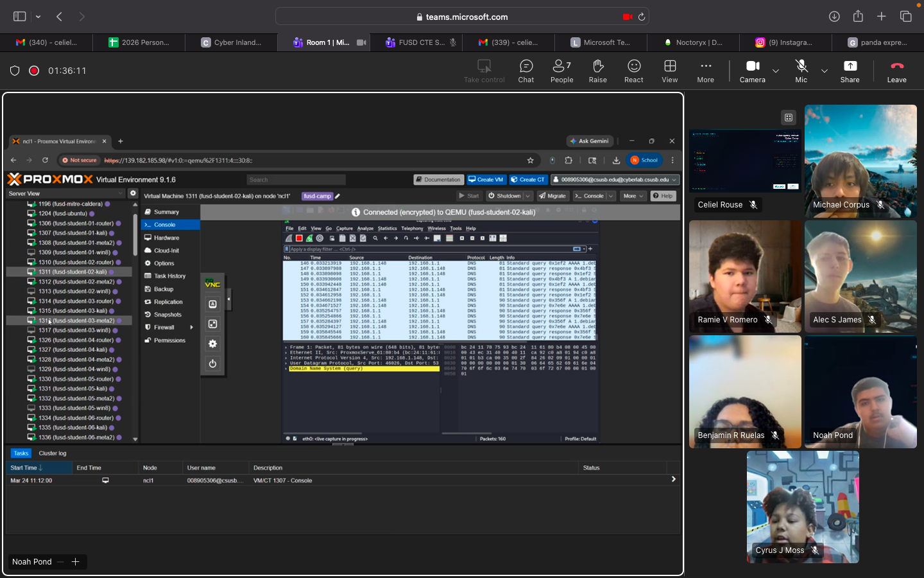Viewport: 924px width, 578px height.
Task: Turn off the Camera
Action: click(752, 70)
